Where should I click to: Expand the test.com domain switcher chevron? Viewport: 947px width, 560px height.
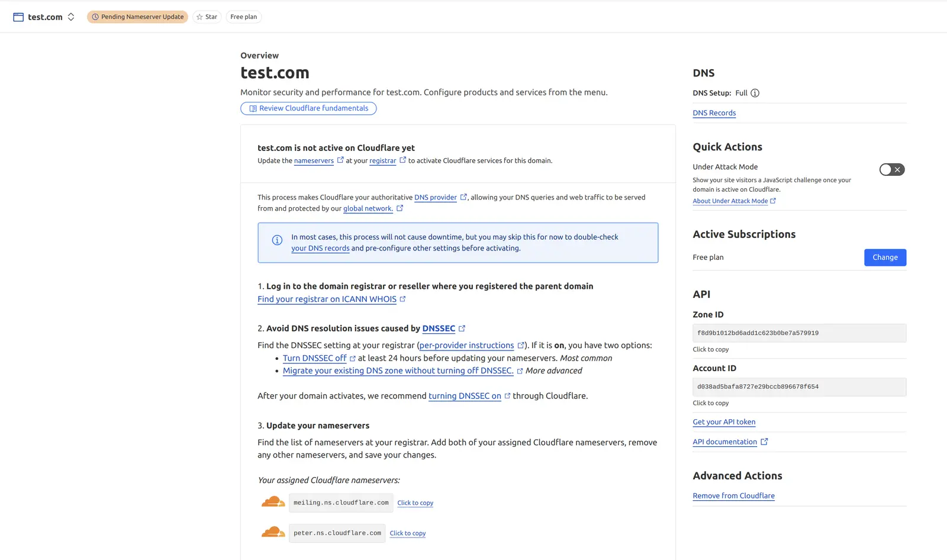pyautogui.click(x=71, y=17)
